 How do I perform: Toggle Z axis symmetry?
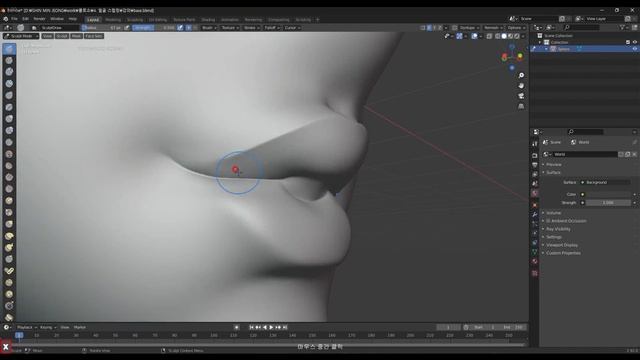[x=440, y=28]
